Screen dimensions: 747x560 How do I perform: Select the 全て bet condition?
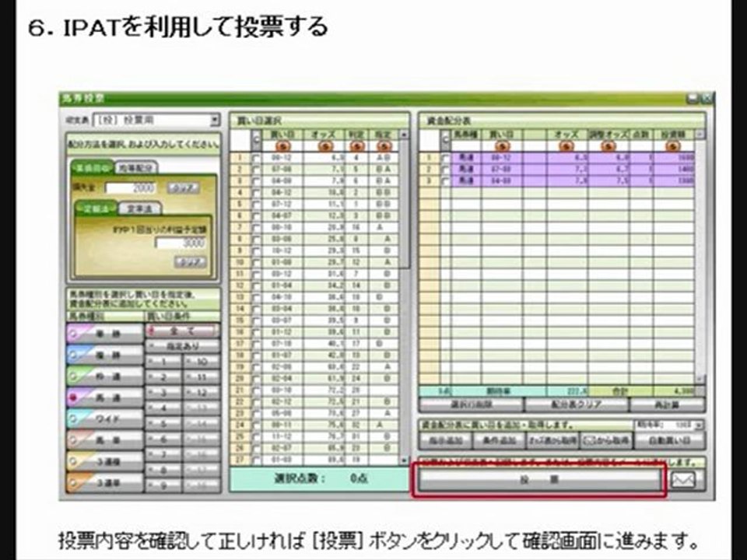pos(182,331)
